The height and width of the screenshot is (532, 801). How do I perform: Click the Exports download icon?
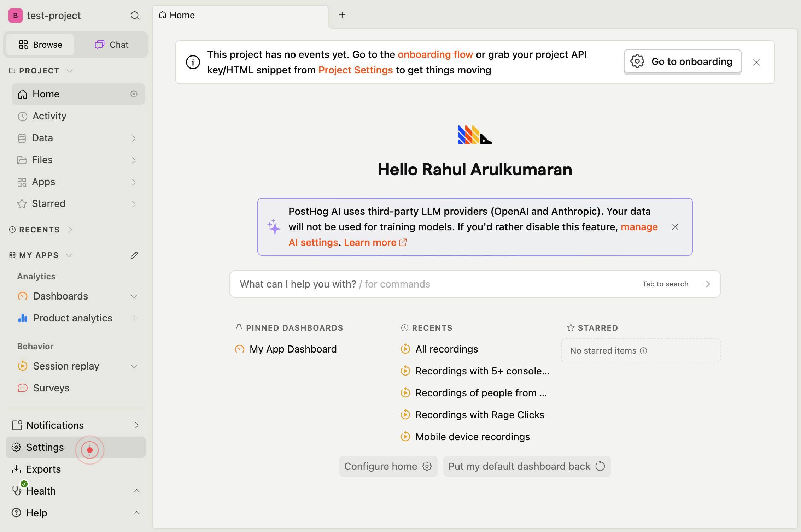point(16,469)
